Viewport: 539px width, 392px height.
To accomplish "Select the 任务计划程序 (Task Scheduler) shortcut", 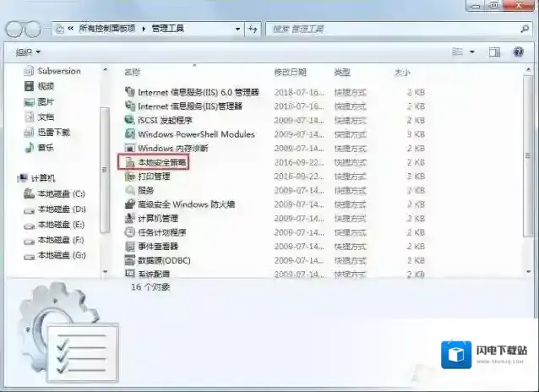I will coord(161,232).
